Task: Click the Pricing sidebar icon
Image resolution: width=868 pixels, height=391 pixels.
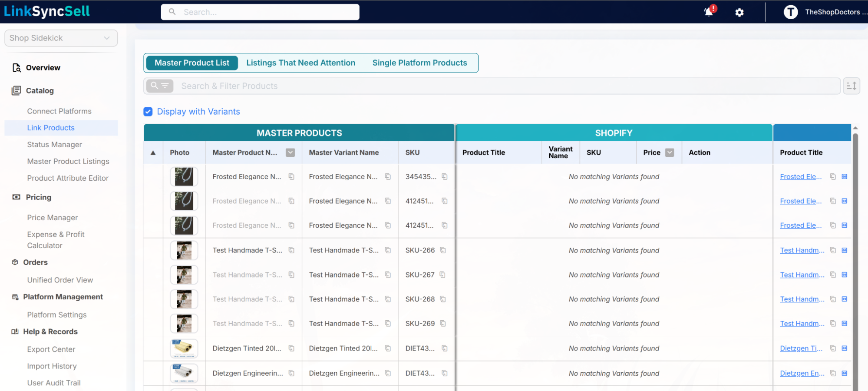Action: tap(17, 197)
